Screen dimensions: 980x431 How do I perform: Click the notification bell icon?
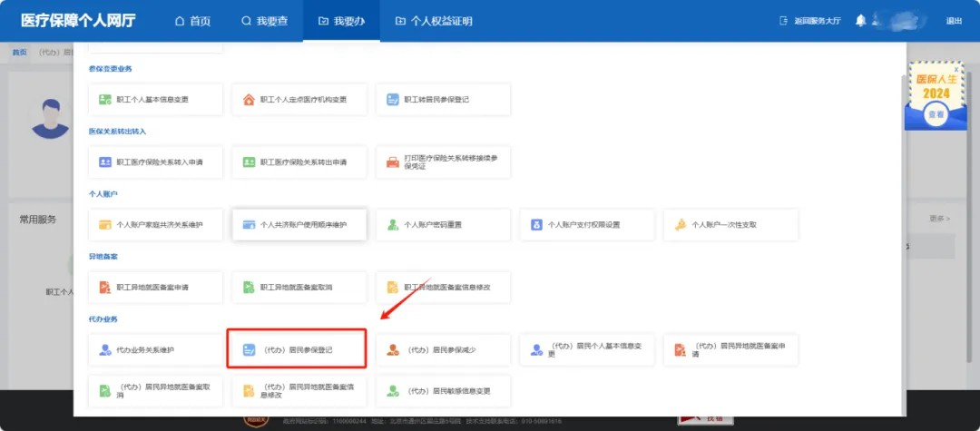click(860, 21)
